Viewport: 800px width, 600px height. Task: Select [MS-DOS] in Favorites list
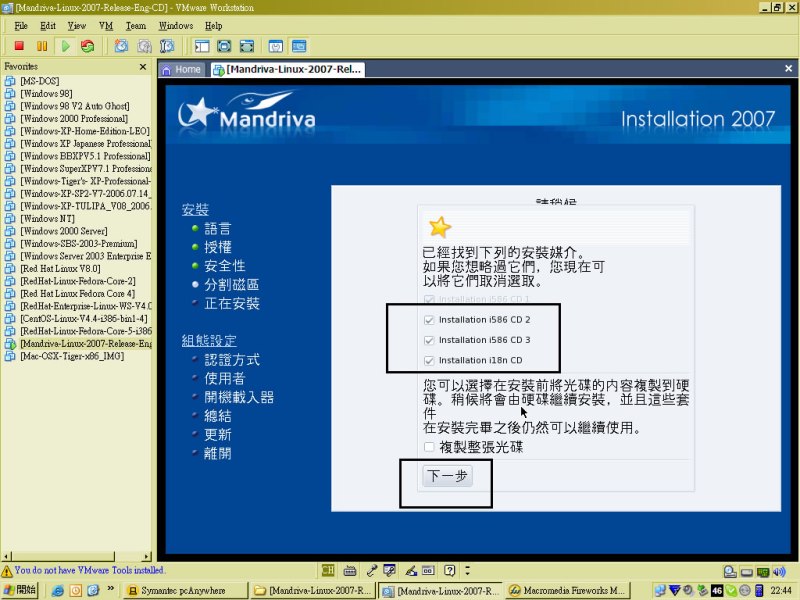point(40,81)
